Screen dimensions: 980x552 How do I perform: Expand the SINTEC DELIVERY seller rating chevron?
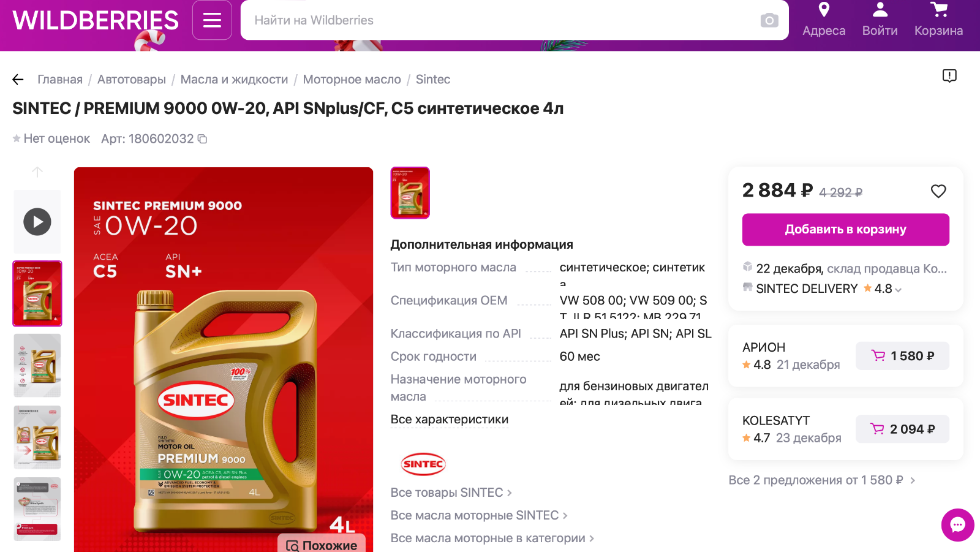[x=898, y=290]
